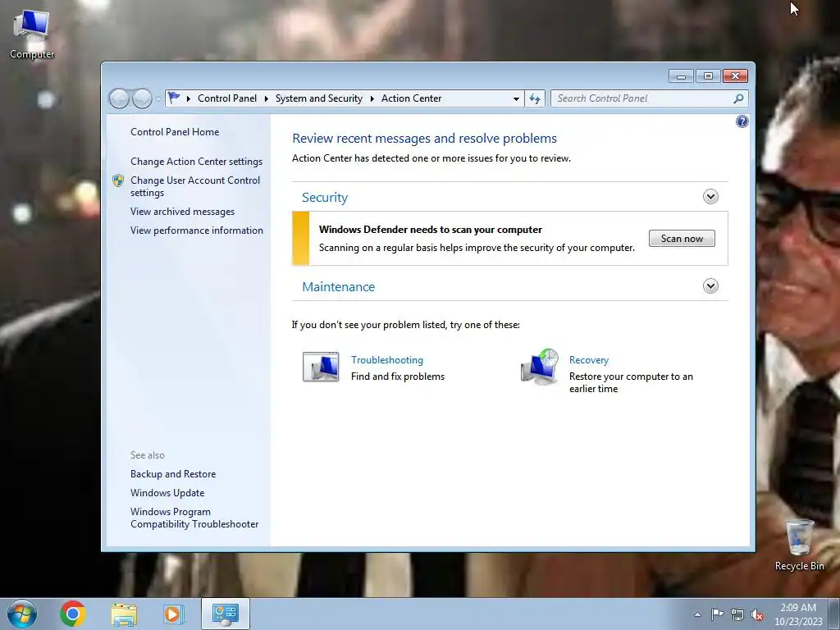Screen dimensions: 840x630
Task: Open Backup and Restore link
Action: [173, 474]
